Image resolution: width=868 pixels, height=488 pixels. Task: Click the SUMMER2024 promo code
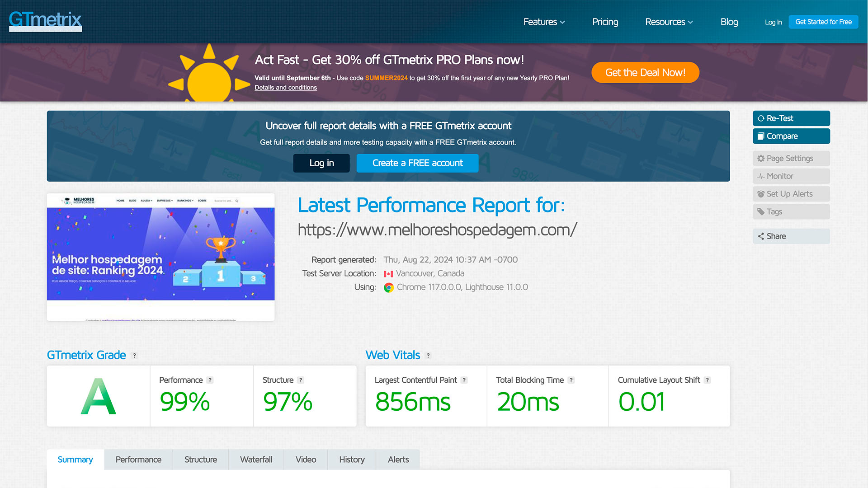click(x=386, y=78)
